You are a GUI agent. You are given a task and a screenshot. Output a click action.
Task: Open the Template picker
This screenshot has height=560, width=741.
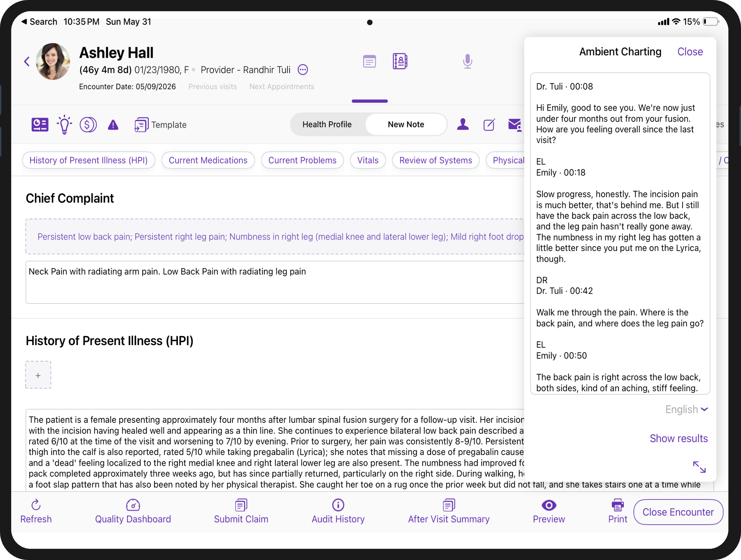160,125
